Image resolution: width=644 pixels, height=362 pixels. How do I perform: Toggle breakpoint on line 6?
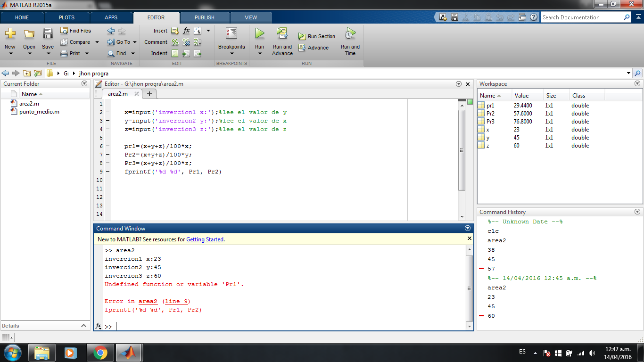[x=107, y=146]
